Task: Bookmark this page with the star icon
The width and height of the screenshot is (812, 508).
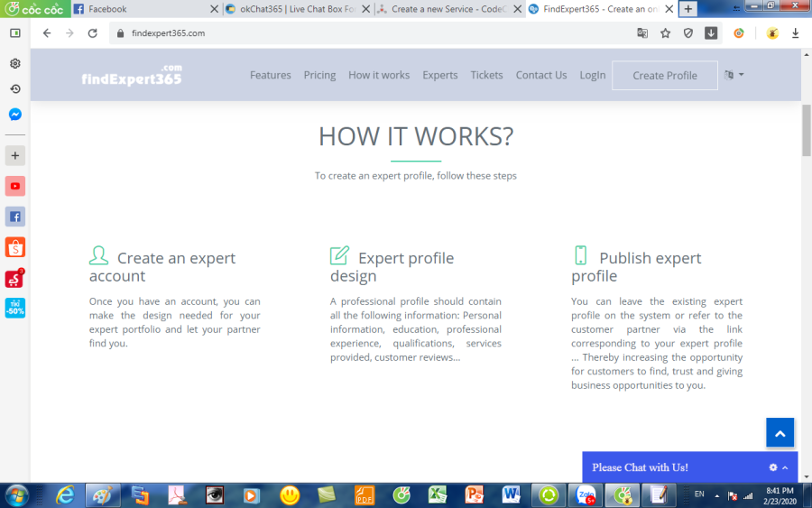Action: [666, 33]
